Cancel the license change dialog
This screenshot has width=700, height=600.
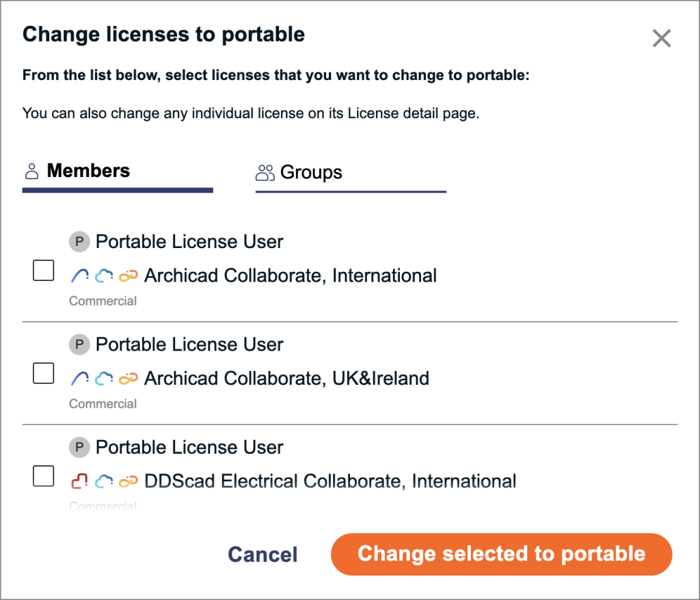pos(262,554)
